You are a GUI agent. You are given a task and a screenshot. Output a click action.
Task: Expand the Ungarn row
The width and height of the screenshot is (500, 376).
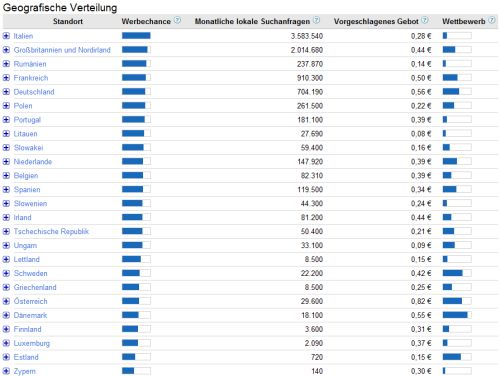6,245
